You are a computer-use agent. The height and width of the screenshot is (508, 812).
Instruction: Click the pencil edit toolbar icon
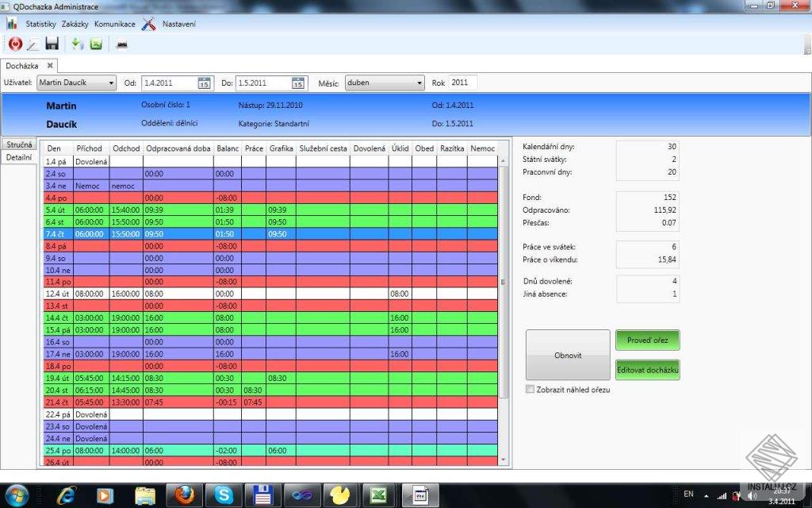[33, 44]
